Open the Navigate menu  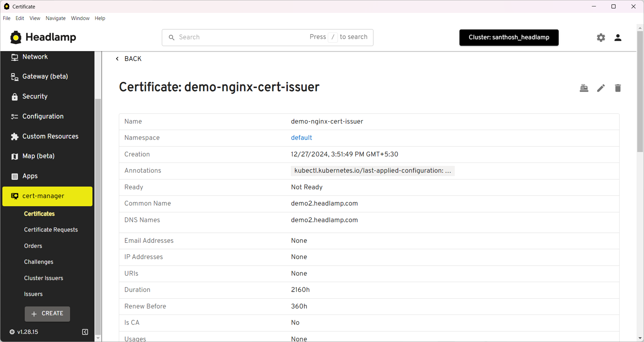click(56, 18)
